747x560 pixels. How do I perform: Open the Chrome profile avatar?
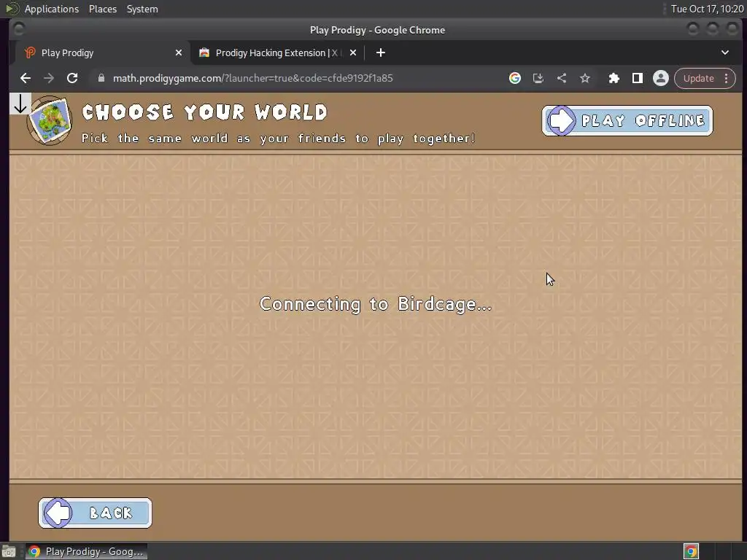coord(661,78)
